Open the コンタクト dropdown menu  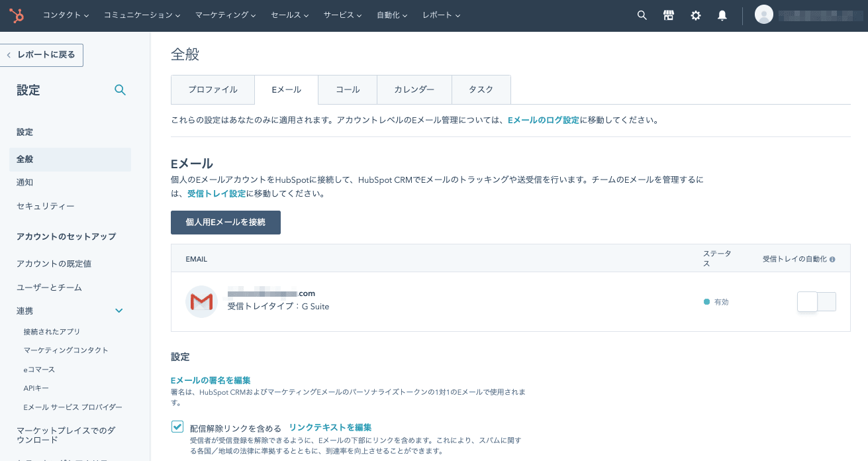(66, 15)
